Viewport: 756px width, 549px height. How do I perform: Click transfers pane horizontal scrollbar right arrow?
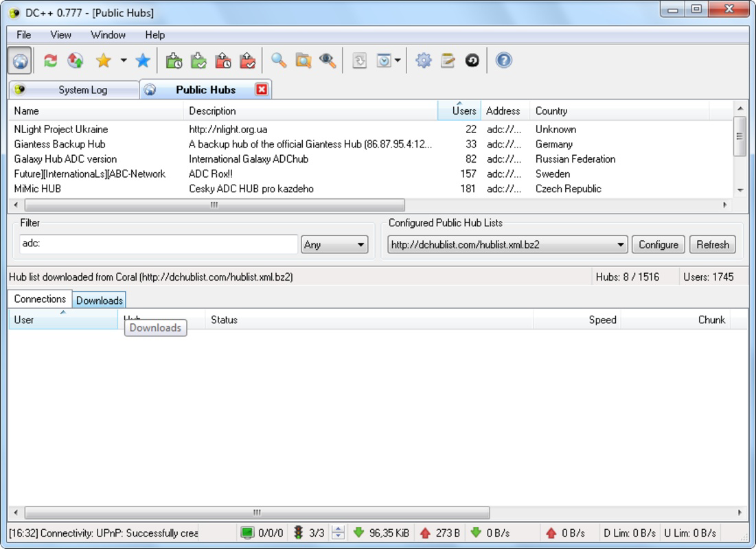pyautogui.click(x=740, y=513)
